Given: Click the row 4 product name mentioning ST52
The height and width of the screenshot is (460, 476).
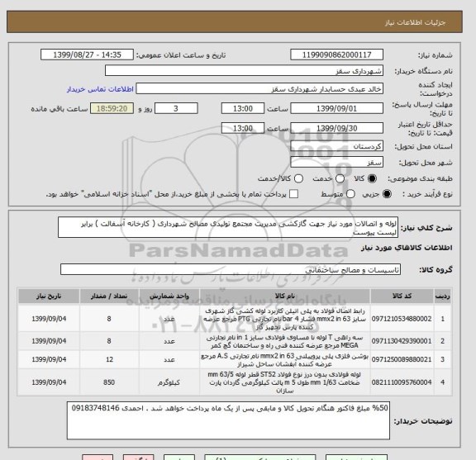Looking at the screenshot, I should [285, 382].
